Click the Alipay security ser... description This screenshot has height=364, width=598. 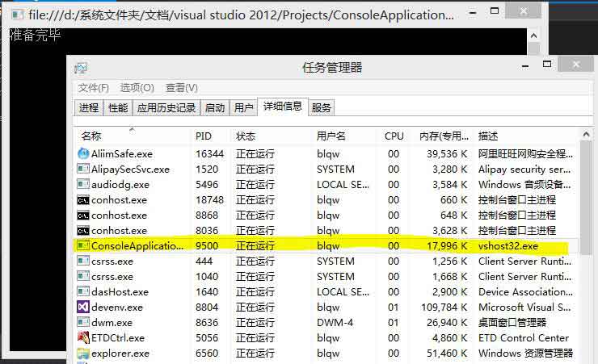click(x=524, y=169)
